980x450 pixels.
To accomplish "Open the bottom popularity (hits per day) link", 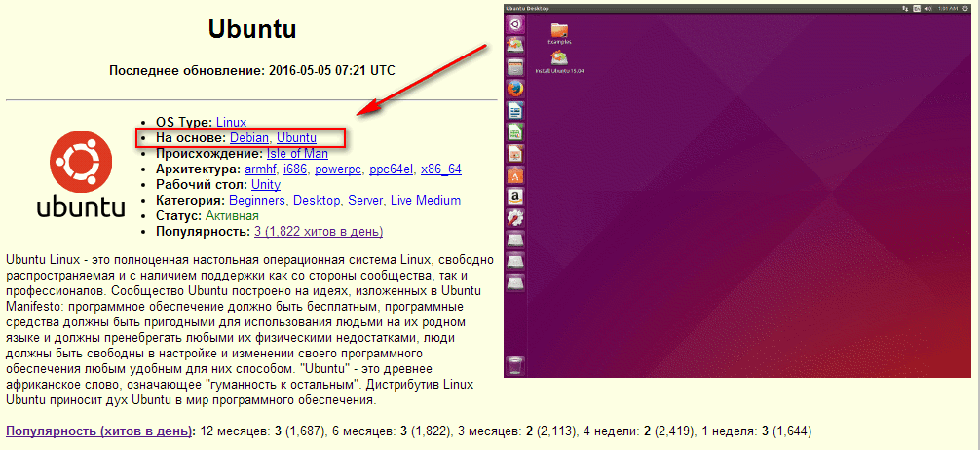I will coord(99,431).
